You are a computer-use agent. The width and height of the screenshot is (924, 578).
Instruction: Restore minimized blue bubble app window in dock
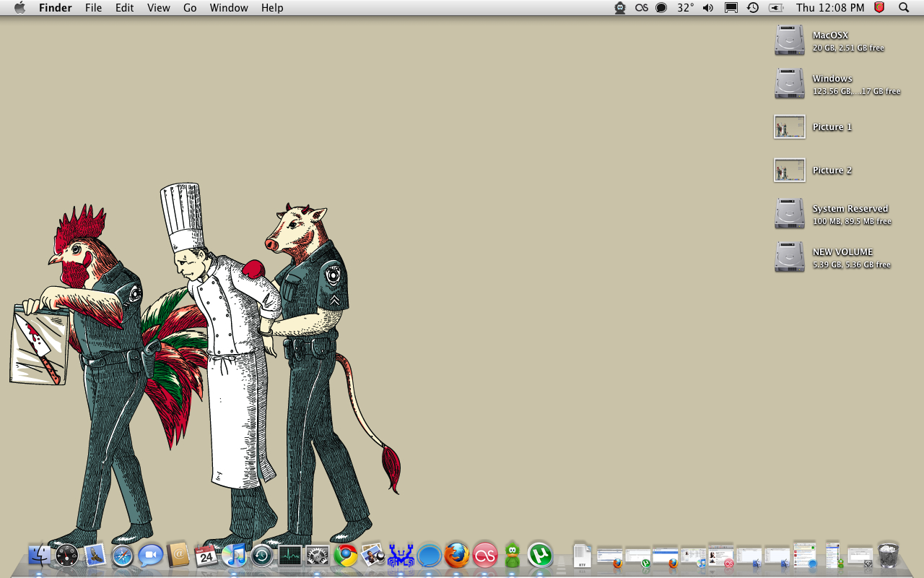(x=805, y=556)
